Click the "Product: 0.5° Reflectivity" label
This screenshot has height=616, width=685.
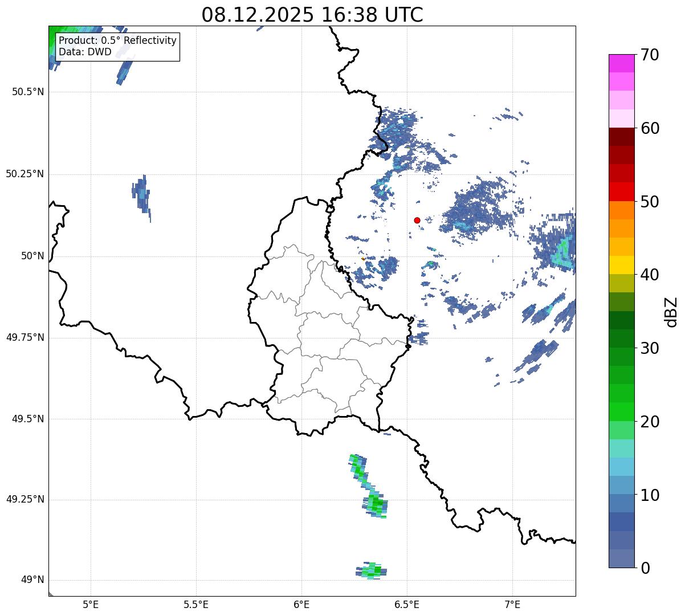point(117,40)
